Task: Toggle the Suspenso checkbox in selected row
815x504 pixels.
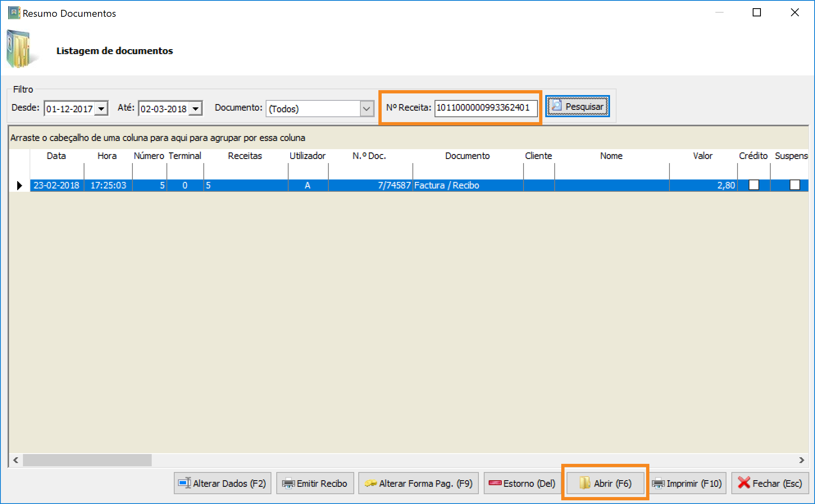Action: pos(795,185)
